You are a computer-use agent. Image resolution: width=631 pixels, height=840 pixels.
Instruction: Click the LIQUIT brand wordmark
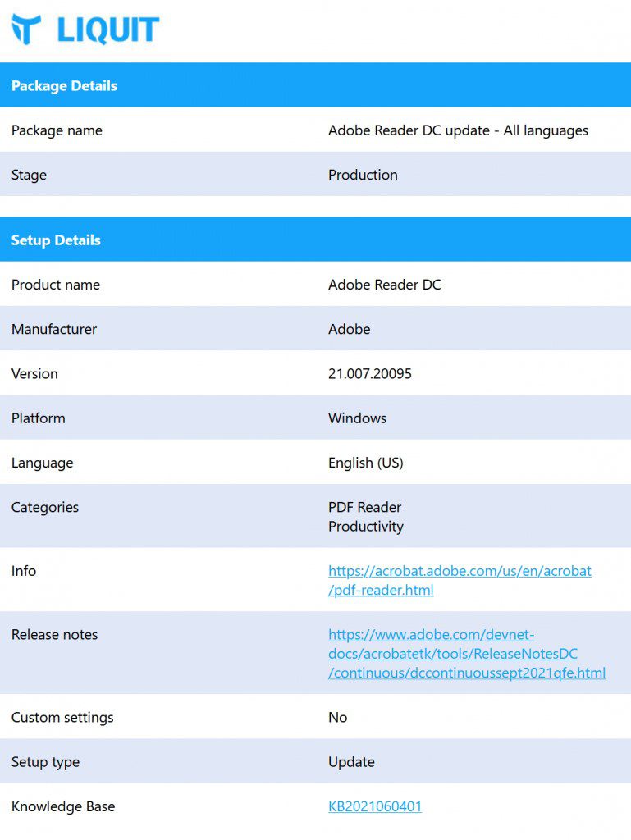[107, 30]
